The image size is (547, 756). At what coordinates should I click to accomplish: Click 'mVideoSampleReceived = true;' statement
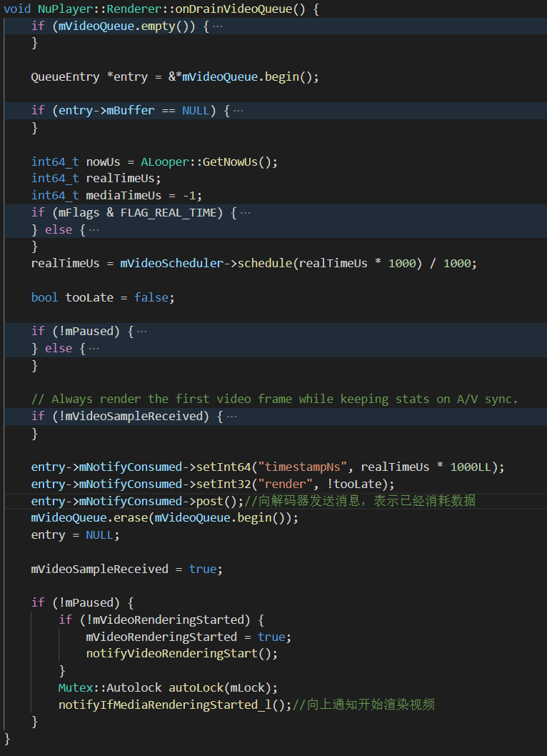coord(126,570)
